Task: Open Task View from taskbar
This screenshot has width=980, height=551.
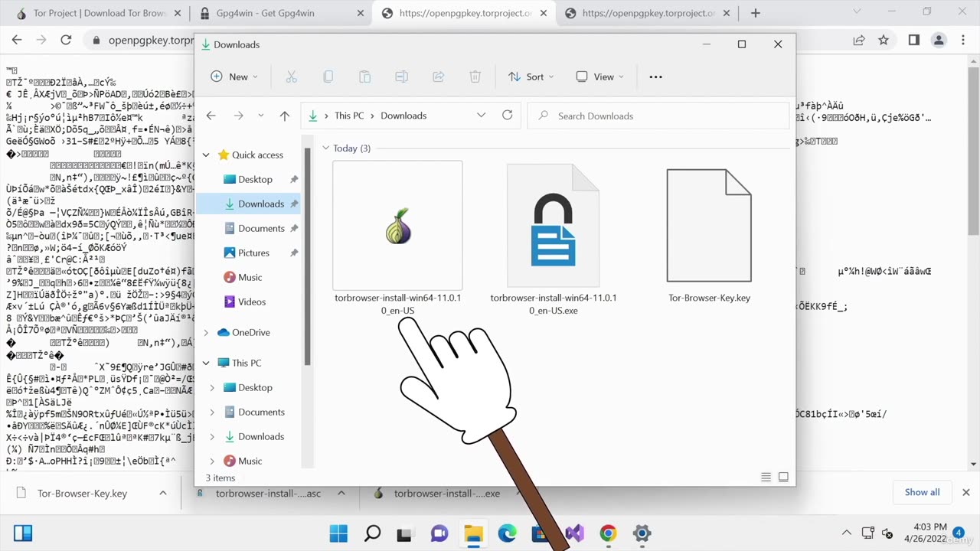Action: click(x=404, y=533)
